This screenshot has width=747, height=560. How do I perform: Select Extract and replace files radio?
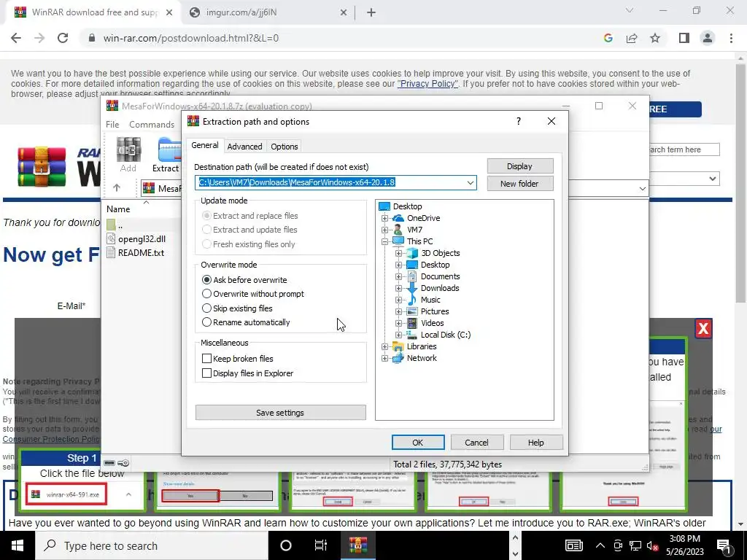206,216
